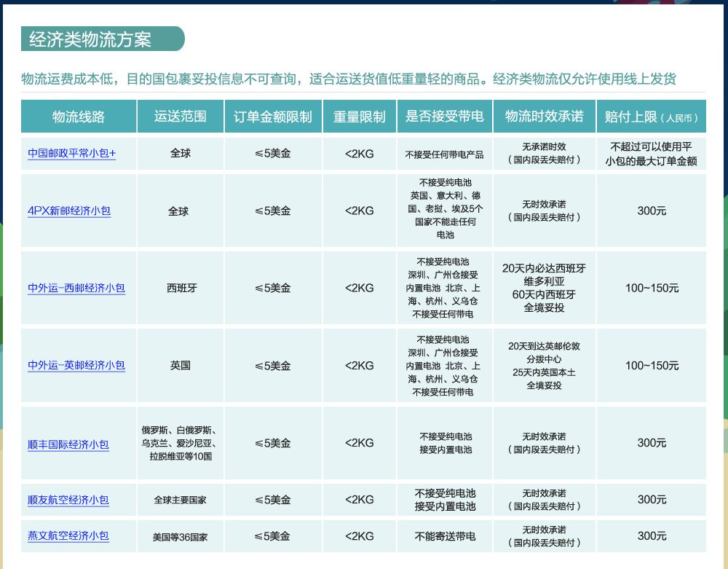Viewport: 728px width, 569px height.
Task: Click the 不接受任何带电产品 cell
Action: 444,154
